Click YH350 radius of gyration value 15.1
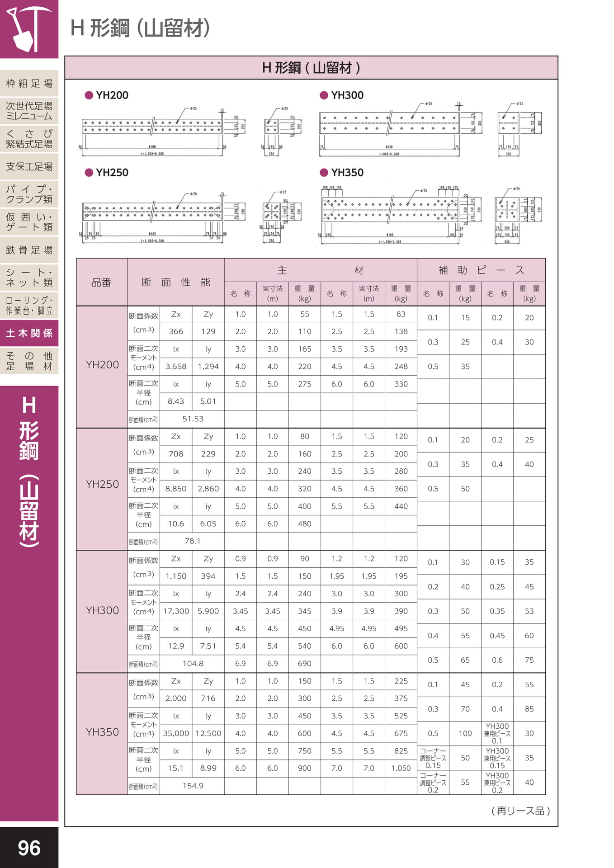This screenshot has width=614, height=868. pos(176,769)
